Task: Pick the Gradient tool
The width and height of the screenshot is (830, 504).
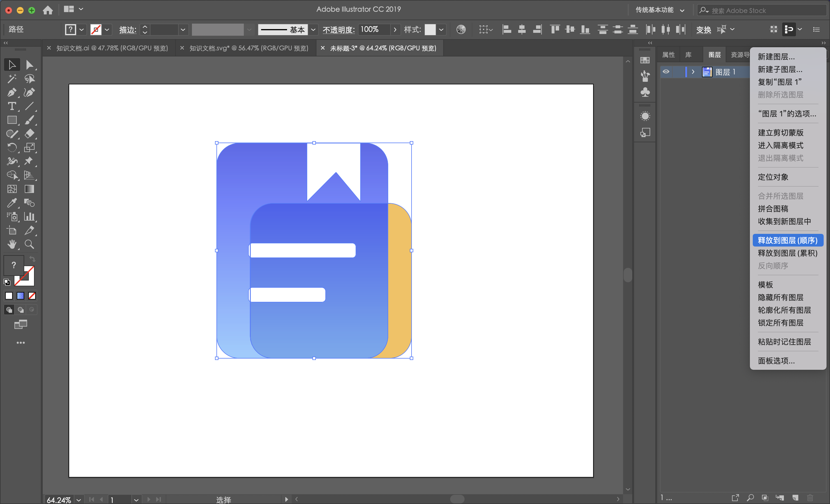Action: [29, 189]
